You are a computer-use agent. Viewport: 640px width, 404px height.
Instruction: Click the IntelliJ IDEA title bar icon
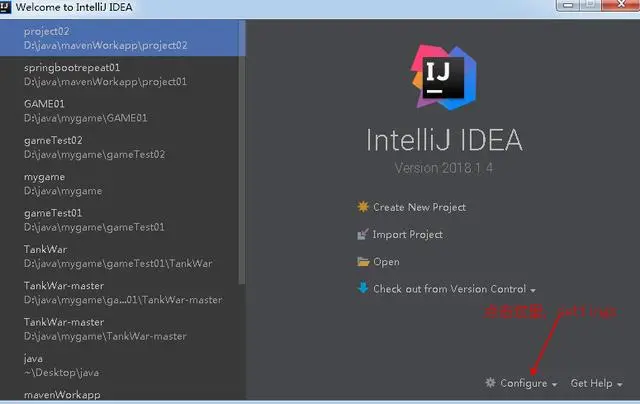(5, 7)
